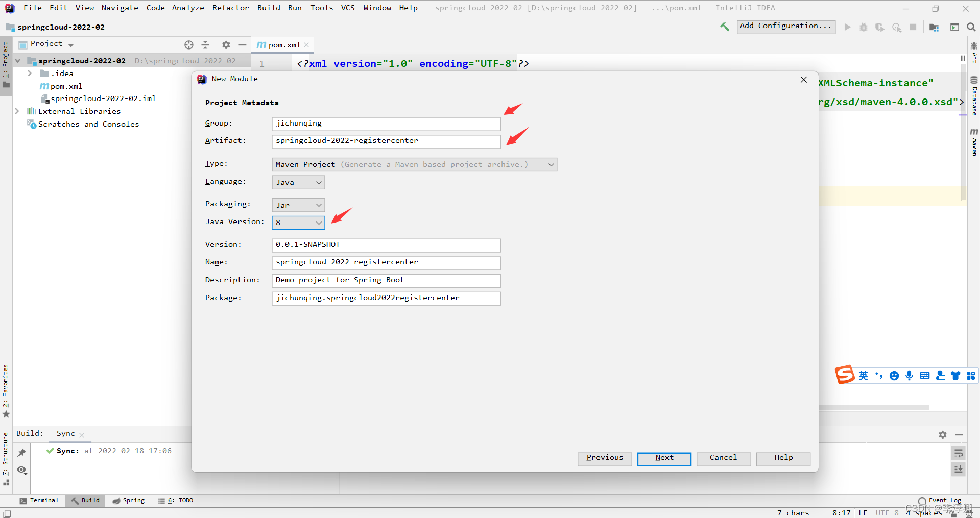
Task: Open the TODO tool window tab
Action: pyautogui.click(x=176, y=501)
